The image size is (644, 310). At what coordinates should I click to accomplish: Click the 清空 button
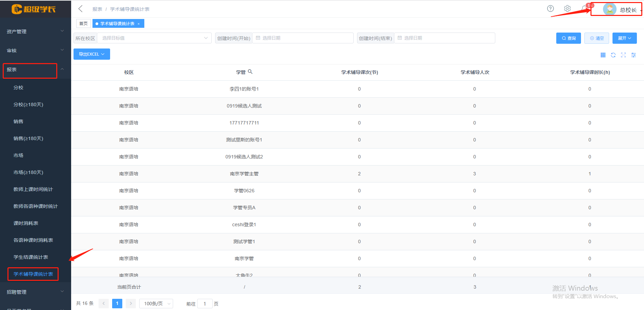tap(596, 38)
